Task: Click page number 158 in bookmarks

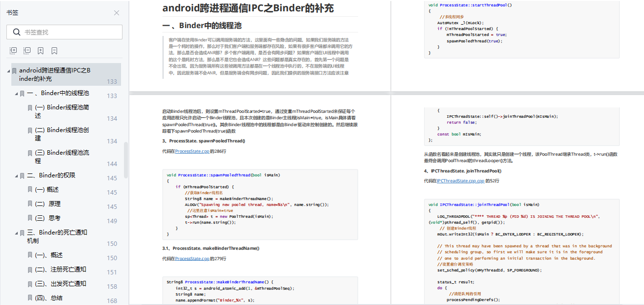Action: tap(112, 286)
